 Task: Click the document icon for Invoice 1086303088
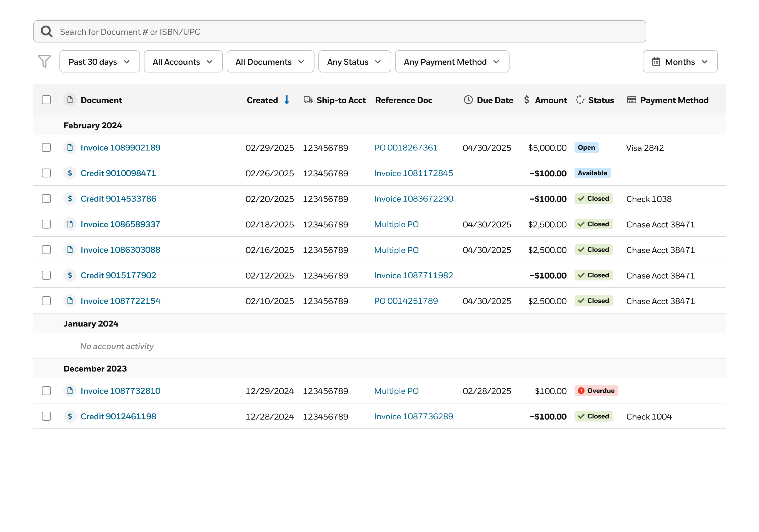click(70, 249)
